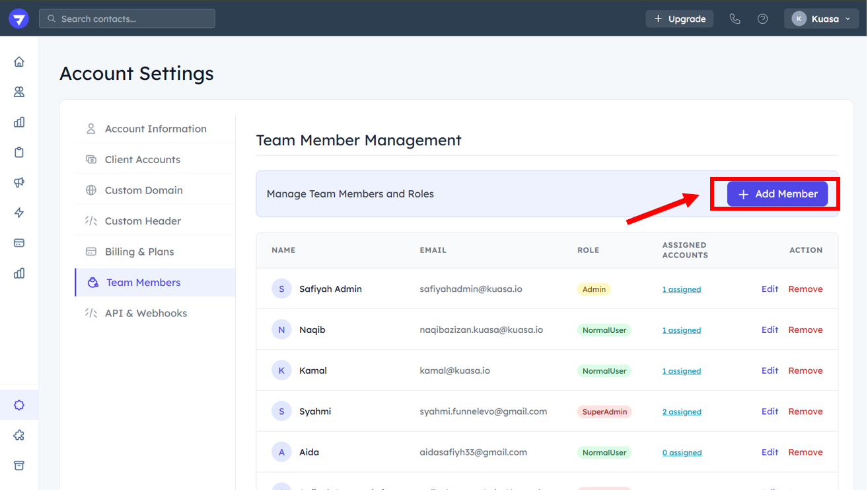Go to API & Webhooks settings
This screenshot has height=490, width=868.
click(x=145, y=313)
